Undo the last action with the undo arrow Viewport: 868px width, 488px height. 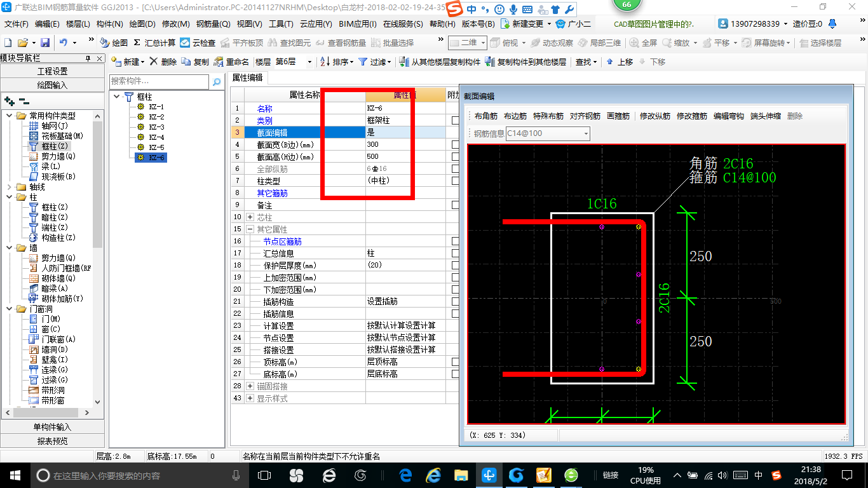pyautogui.click(x=64, y=43)
